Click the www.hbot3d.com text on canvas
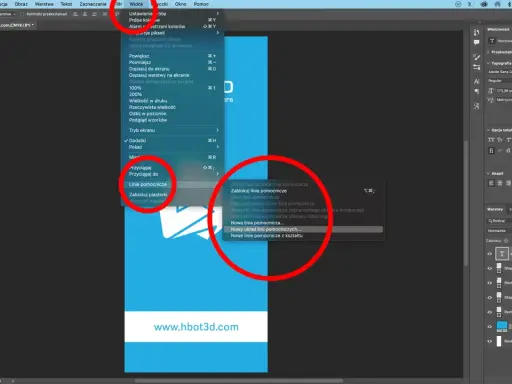Viewport: 512px width, 384px height. coord(196,327)
